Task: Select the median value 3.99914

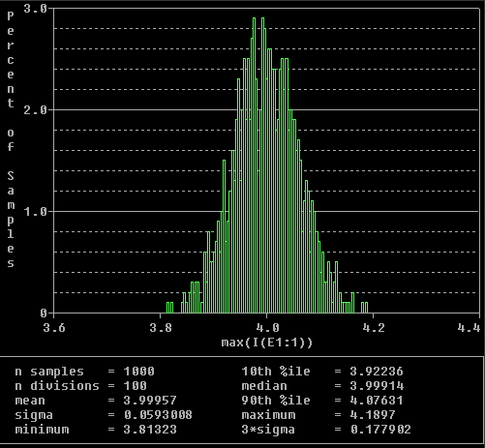Action: (377, 386)
